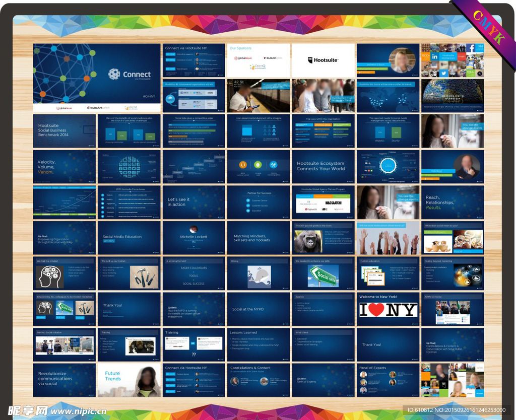This screenshot has width=516, height=420.
Task: Open the 42 St subway photo slide
Action: [x=259, y=96]
